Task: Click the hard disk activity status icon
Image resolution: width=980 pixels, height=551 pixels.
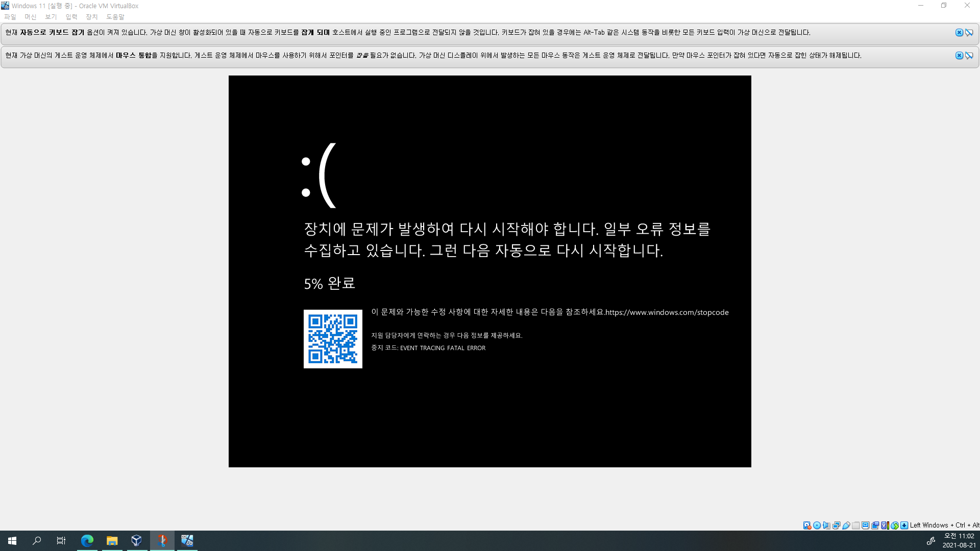Action: (x=807, y=525)
